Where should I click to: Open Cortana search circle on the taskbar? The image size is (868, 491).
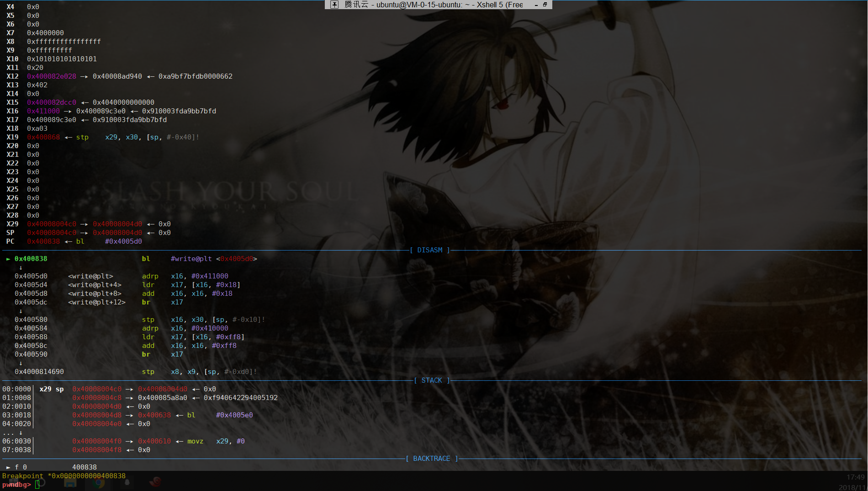click(41, 482)
